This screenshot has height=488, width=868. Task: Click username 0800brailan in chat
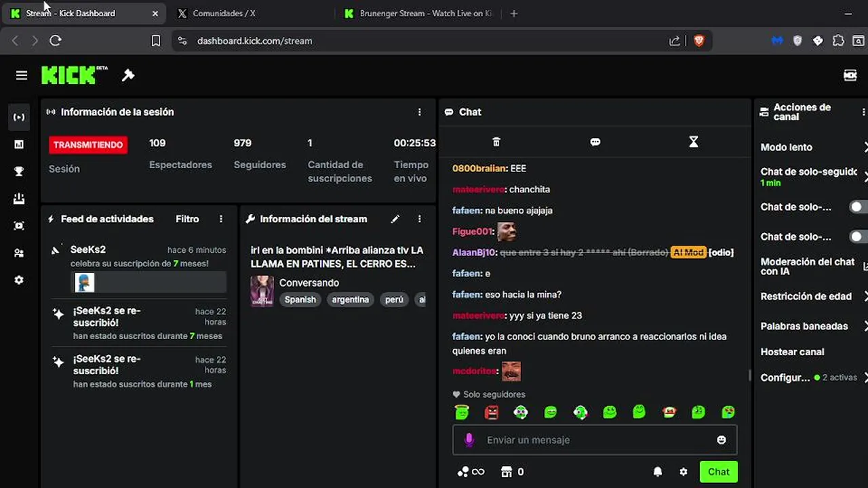(x=480, y=168)
